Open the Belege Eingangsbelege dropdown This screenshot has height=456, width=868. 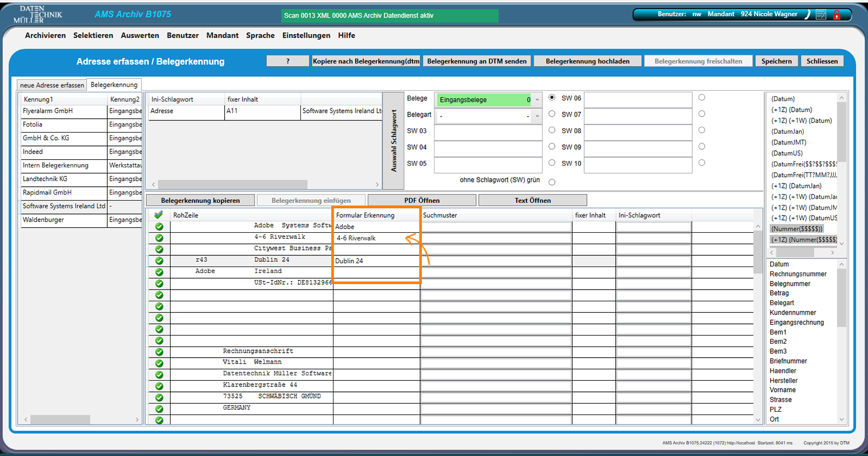537,100
